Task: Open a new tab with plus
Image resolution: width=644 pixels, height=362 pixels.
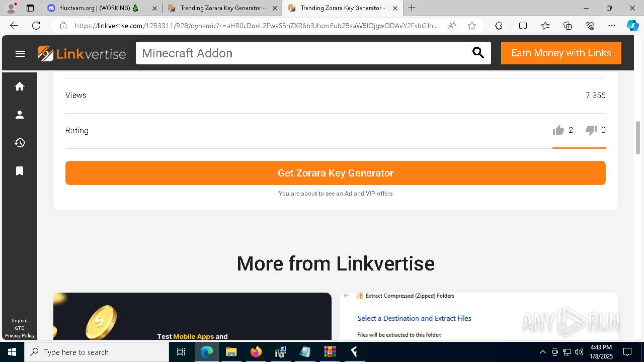Action: tap(412, 8)
